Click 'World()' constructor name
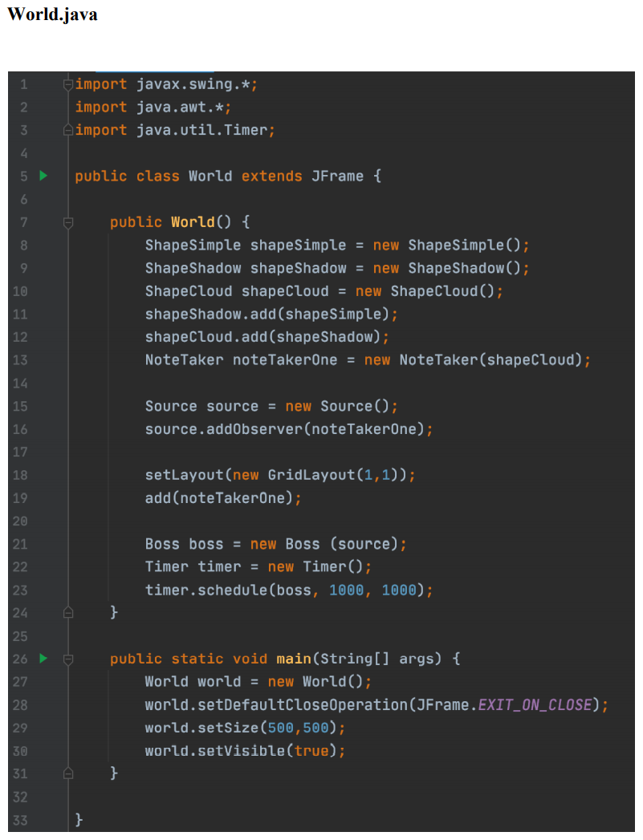Viewport: 643px width, 840px height. (201, 222)
